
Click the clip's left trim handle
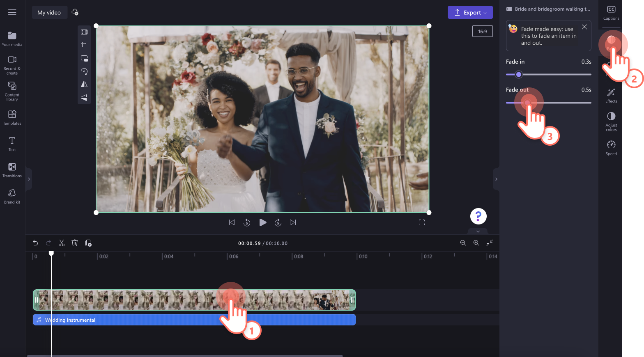[37, 300]
